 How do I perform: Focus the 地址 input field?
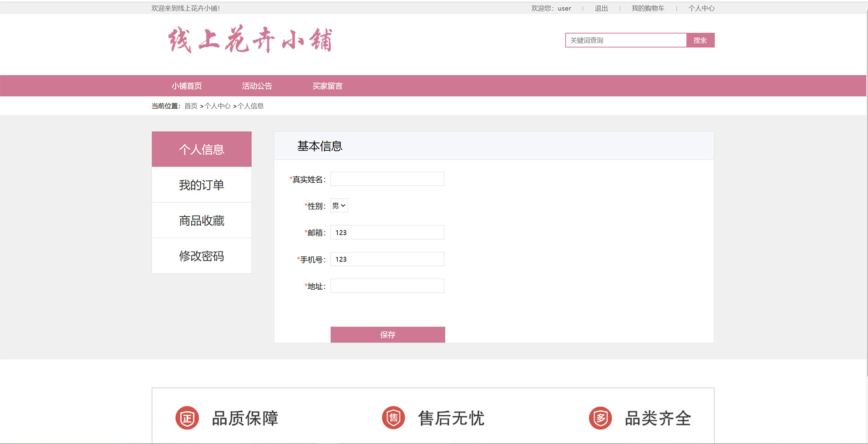click(x=387, y=286)
